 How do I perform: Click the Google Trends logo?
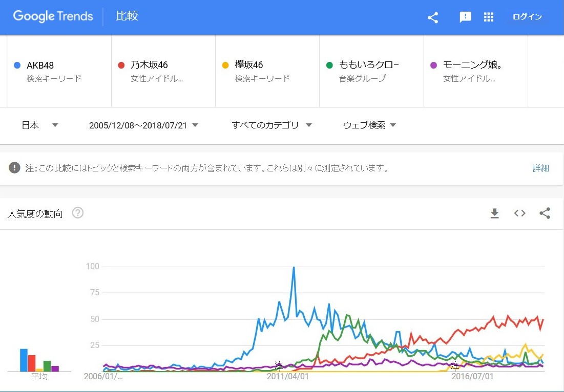click(53, 16)
